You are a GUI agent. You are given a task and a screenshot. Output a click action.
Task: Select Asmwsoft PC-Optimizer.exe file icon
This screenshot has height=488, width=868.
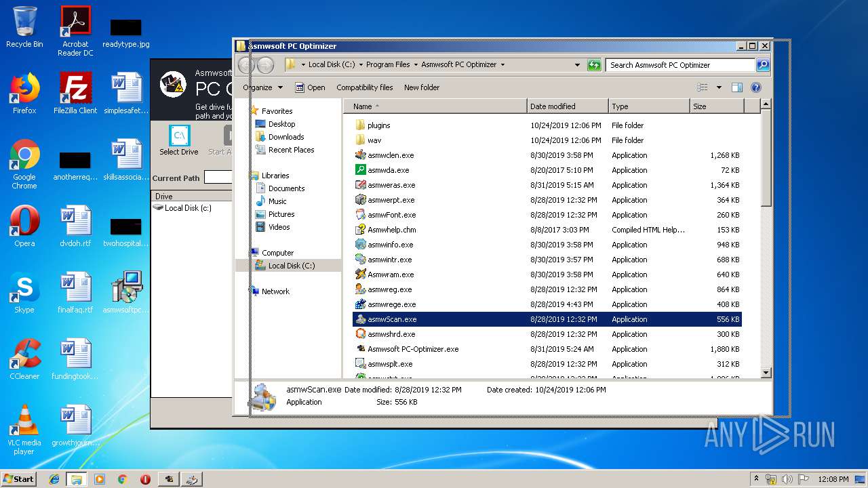click(x=361, y=349)
